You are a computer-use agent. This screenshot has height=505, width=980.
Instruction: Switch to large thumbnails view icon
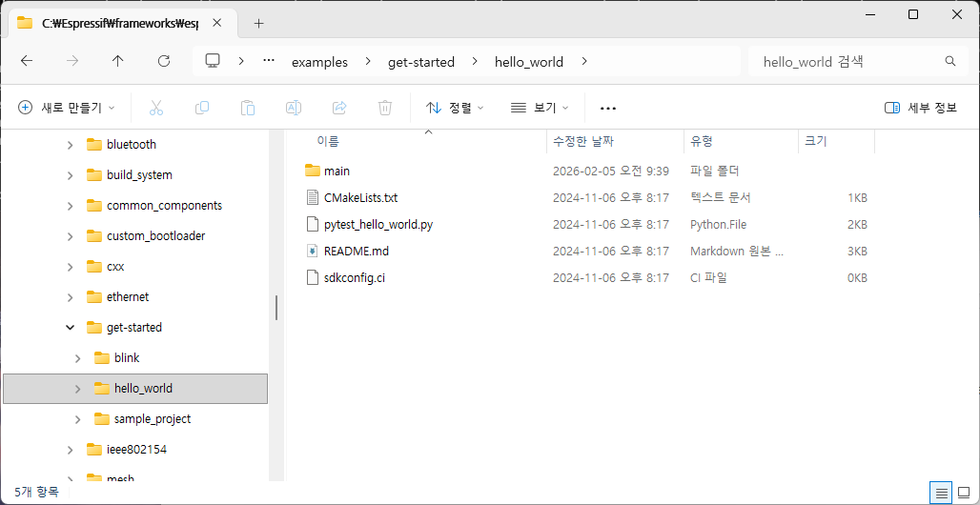click(x=963, y=493)
